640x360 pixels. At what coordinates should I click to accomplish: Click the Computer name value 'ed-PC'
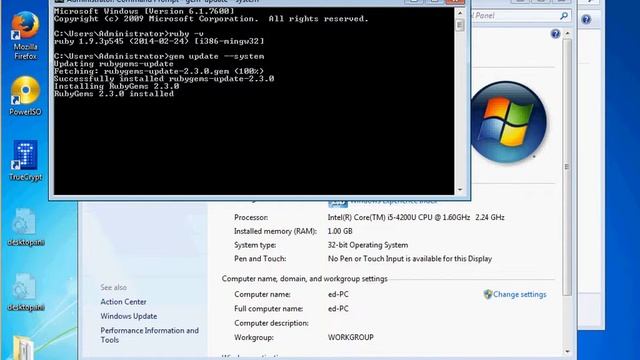click(338, 294)
